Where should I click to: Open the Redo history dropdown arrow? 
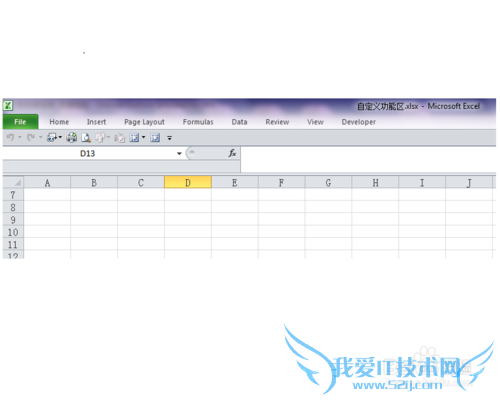pos(40,137)
